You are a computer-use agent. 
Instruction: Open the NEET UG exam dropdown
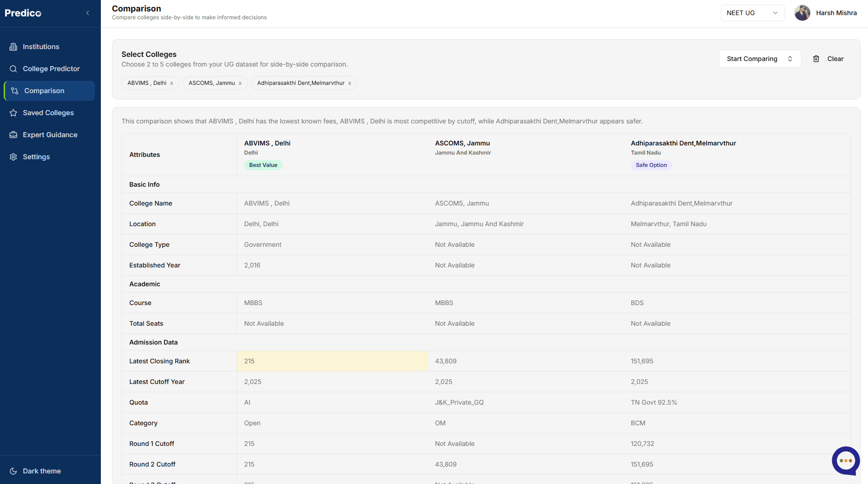(x=752, y=13)
